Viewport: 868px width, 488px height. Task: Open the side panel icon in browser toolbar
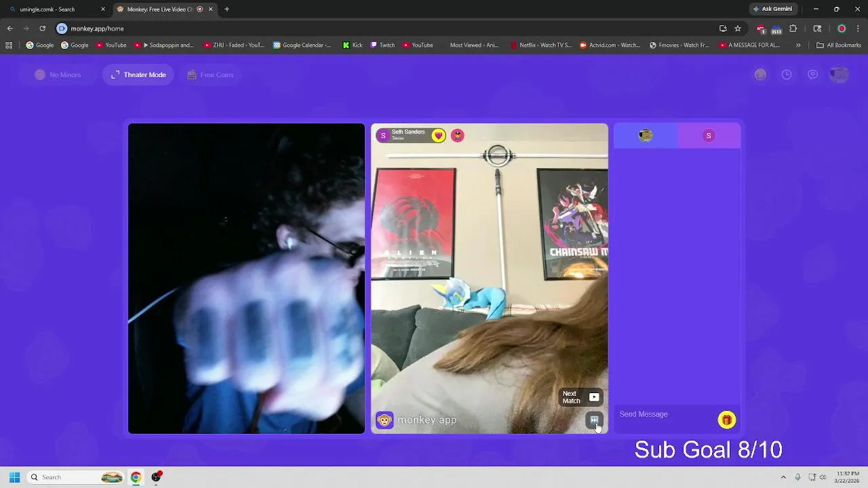coord(817,28)
